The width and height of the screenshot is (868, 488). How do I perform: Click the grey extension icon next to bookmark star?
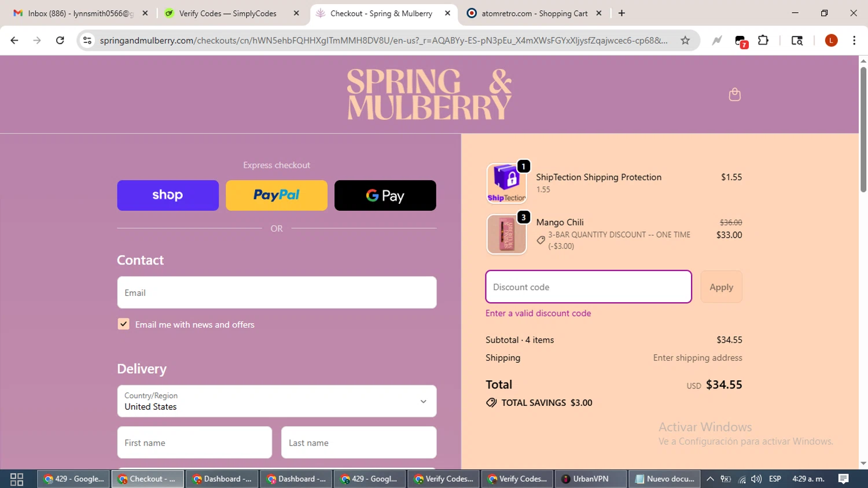click(716, 40)
